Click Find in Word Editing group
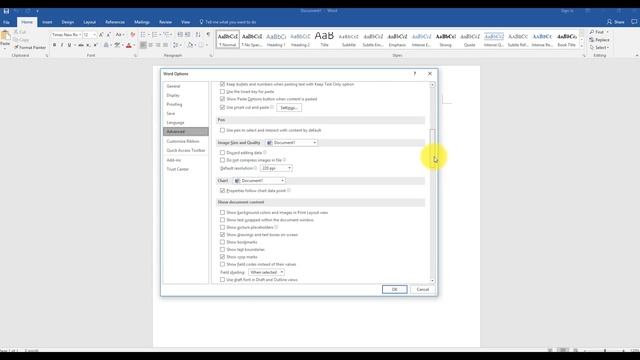This screenshot has height=360, width=640. tap(599, 32)
